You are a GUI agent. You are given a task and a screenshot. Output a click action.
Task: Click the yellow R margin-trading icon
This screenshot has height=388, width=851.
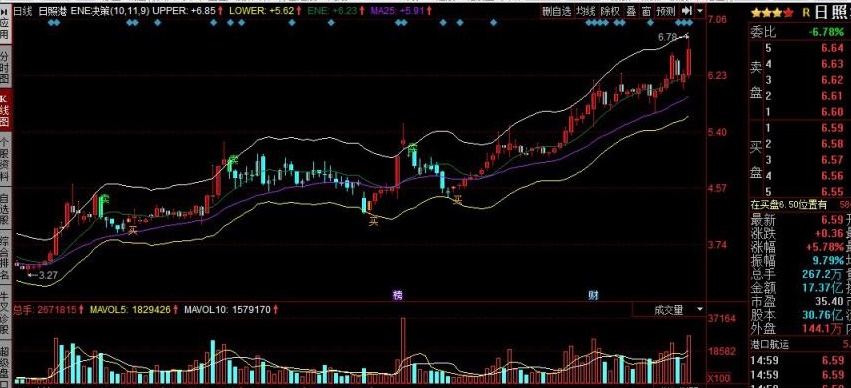click(x=806, y=11)
